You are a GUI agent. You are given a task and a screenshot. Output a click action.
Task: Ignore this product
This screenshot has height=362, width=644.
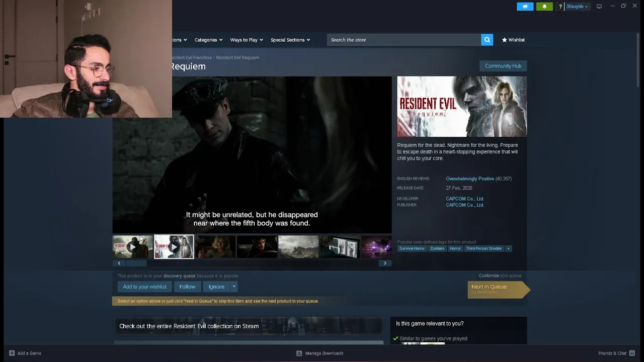[216, 287]
